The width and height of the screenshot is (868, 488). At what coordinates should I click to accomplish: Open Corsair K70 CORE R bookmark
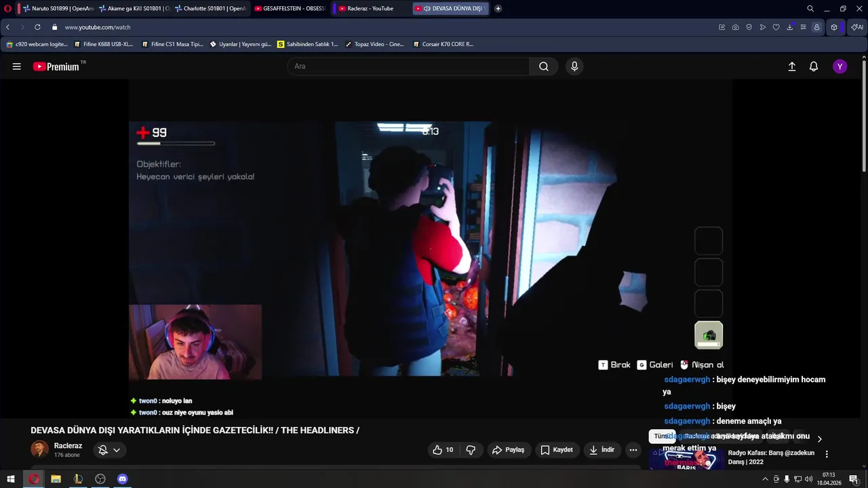point(443,44)
